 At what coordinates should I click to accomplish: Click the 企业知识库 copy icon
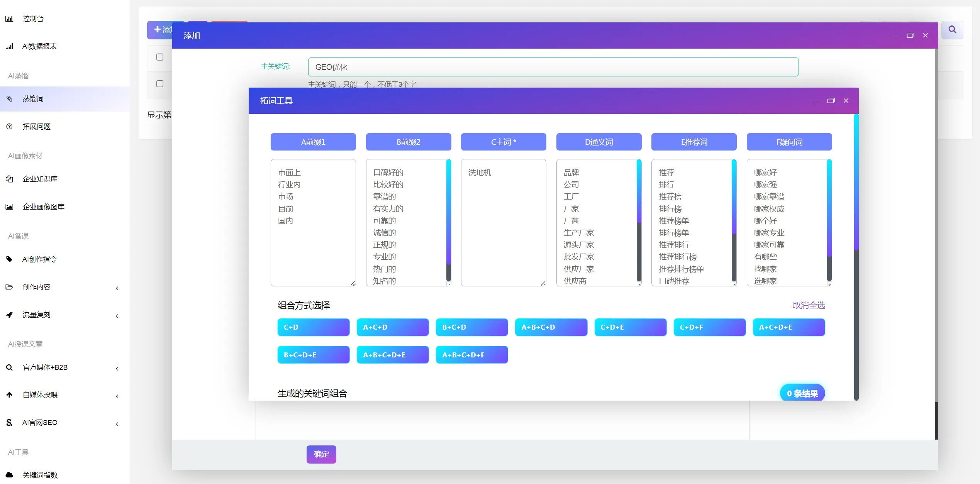9,179
